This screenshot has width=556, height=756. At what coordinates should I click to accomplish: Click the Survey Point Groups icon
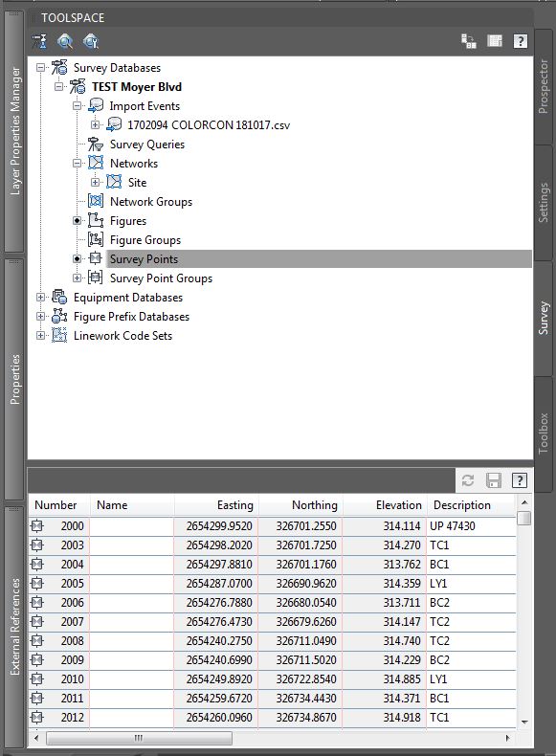pos(96,278)
